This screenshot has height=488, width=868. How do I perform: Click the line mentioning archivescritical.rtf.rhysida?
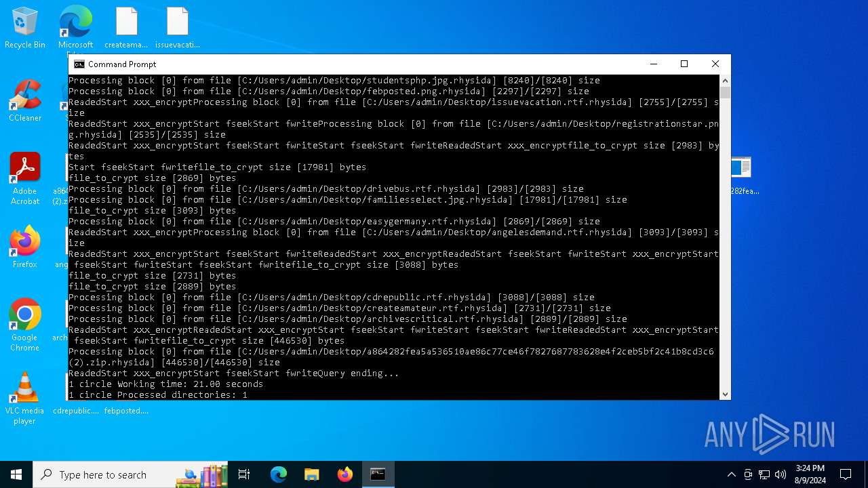tap(348, 319)
